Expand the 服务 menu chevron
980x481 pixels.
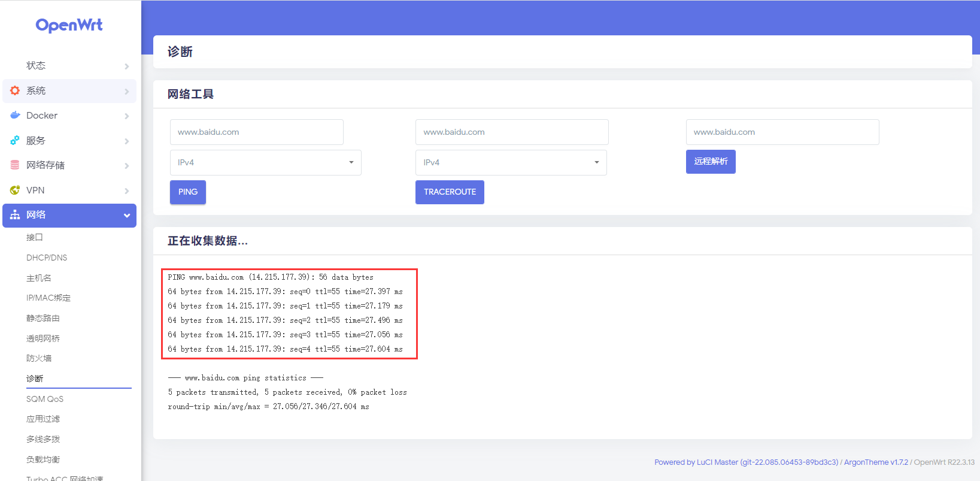126,141
